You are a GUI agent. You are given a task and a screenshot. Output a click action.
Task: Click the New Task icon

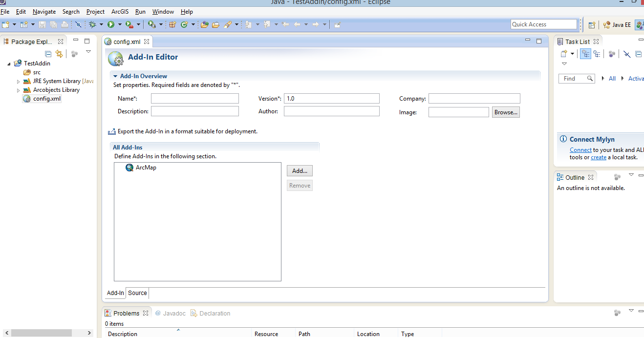[x=563, y=54]
